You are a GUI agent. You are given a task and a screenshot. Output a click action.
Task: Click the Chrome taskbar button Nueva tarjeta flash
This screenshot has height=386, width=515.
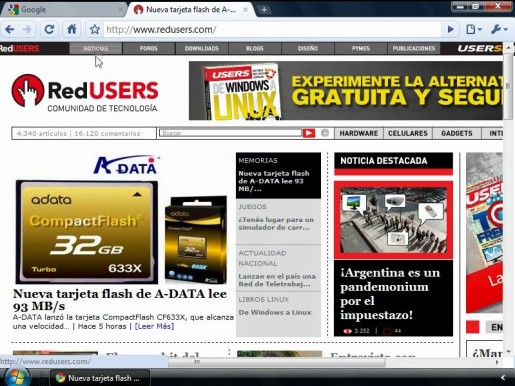tap(100, 378)
